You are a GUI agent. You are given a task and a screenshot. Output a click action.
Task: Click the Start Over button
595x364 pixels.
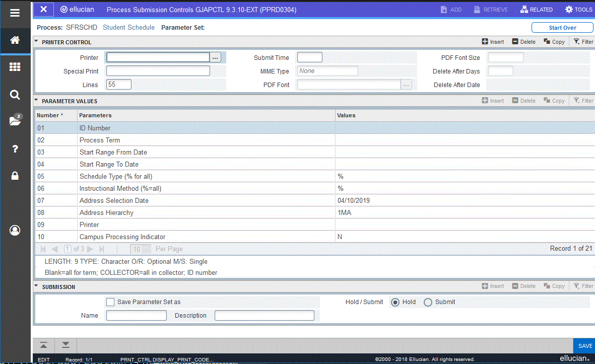(x=562, y=28)
